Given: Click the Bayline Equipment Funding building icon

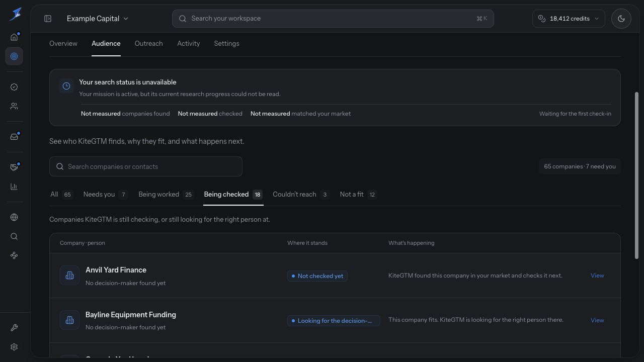Looking at the screenshot, I should (69, 320).
